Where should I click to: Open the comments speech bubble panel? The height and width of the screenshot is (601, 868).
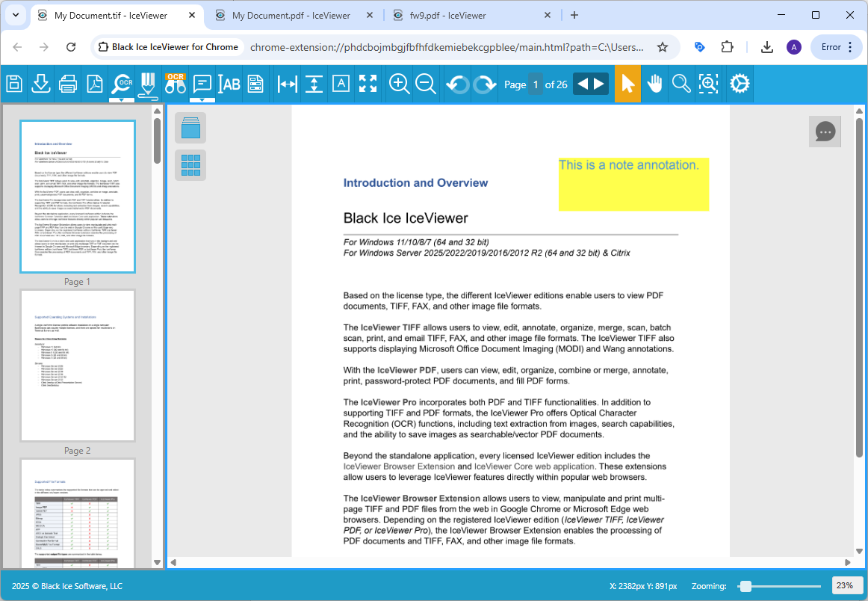click(825, 132)
